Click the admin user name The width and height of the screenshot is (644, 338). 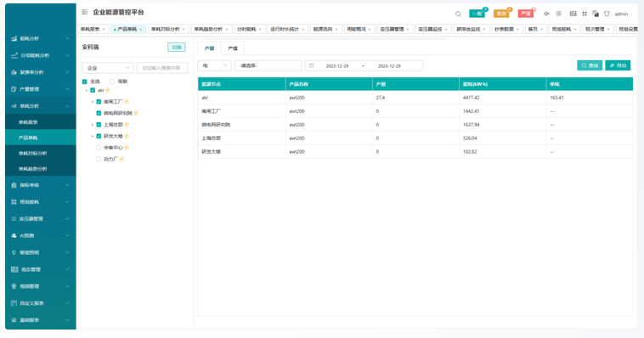(621, 14)
